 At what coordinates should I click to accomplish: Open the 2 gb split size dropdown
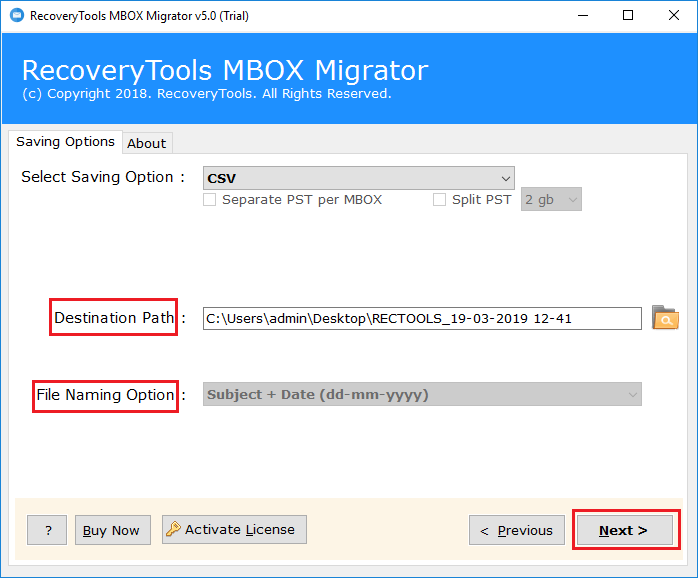(551, 199)
